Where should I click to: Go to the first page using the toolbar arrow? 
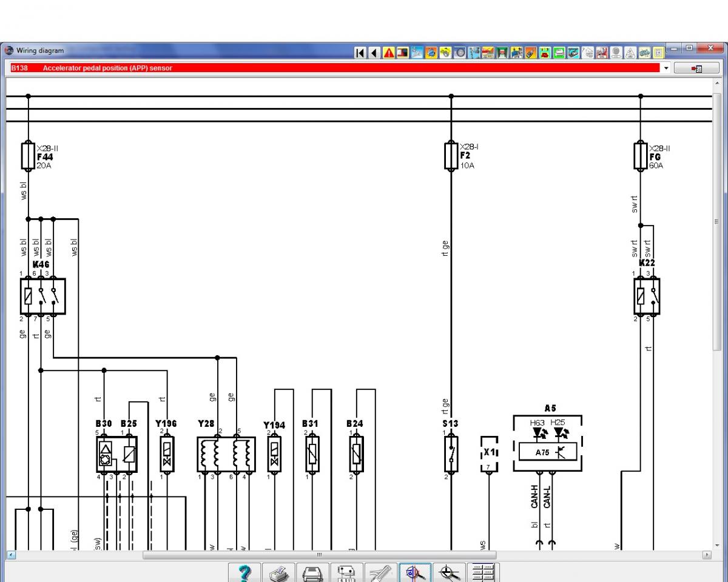tap(360, 53)
